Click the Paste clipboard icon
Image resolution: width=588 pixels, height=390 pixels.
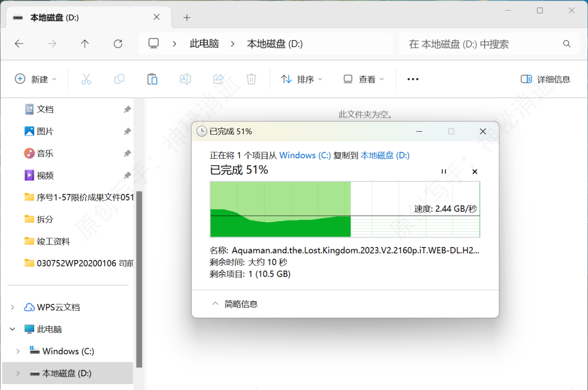click(x=152, y=79)
